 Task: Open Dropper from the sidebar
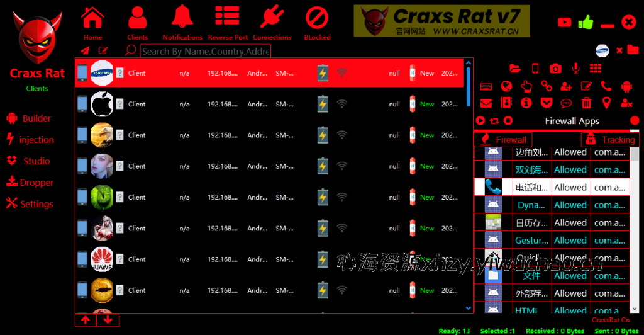tap(30, 183)
